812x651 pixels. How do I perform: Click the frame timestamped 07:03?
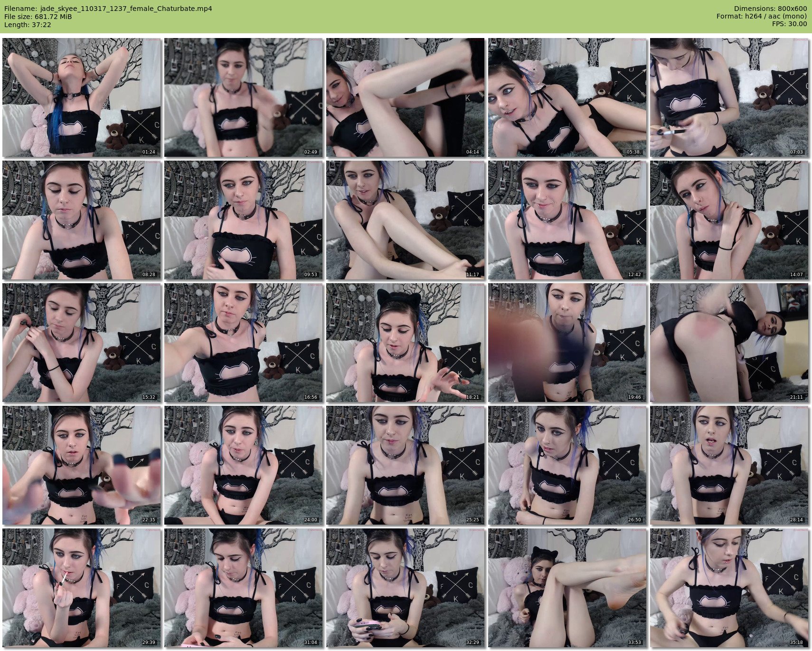point(729,97)
